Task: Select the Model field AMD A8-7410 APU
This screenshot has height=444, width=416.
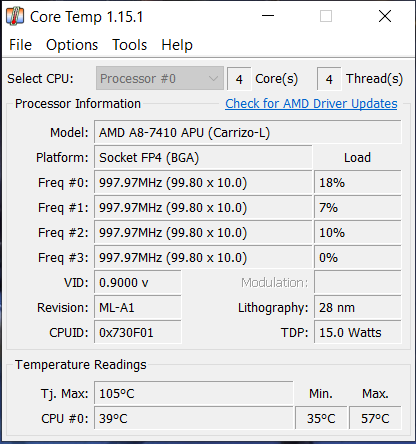Action: tap(248, 133)
